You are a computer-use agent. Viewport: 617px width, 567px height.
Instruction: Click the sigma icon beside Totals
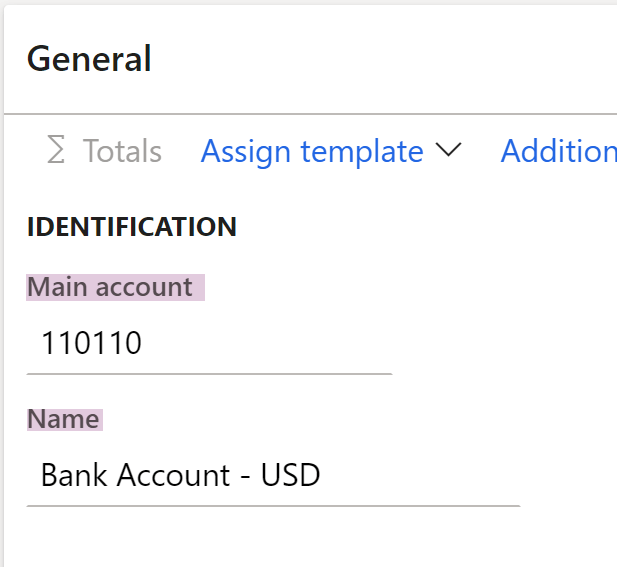57,151
